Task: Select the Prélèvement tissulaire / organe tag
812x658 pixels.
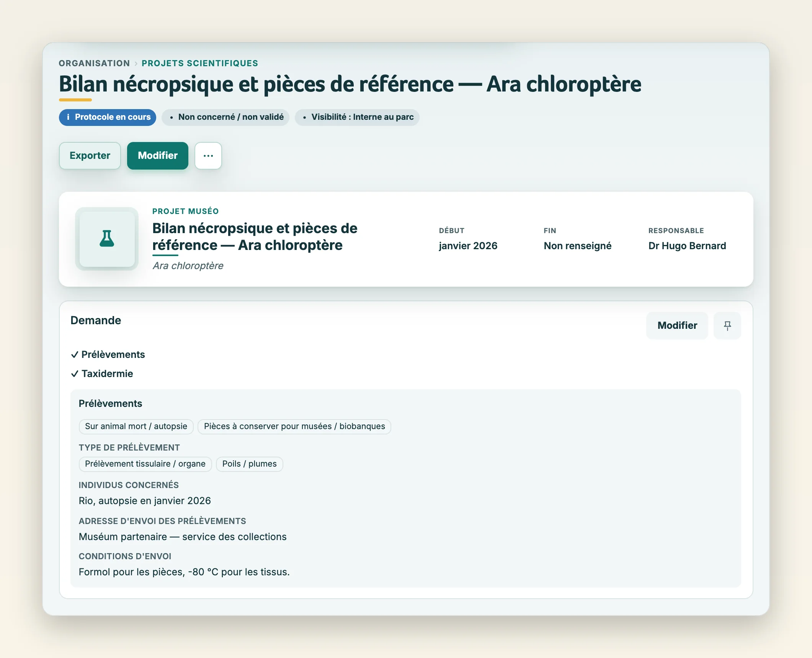Action: tap(145, 464)
